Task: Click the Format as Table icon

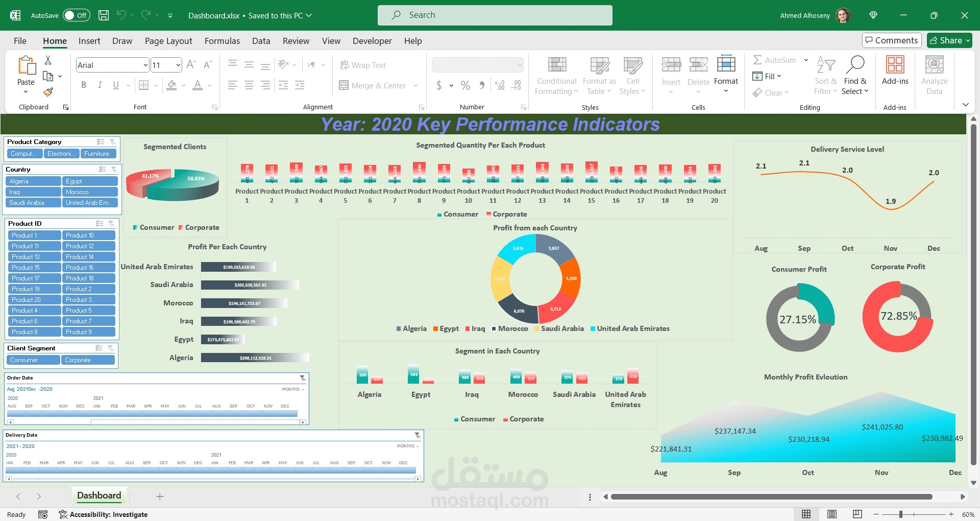Action: tap(600, 65)
